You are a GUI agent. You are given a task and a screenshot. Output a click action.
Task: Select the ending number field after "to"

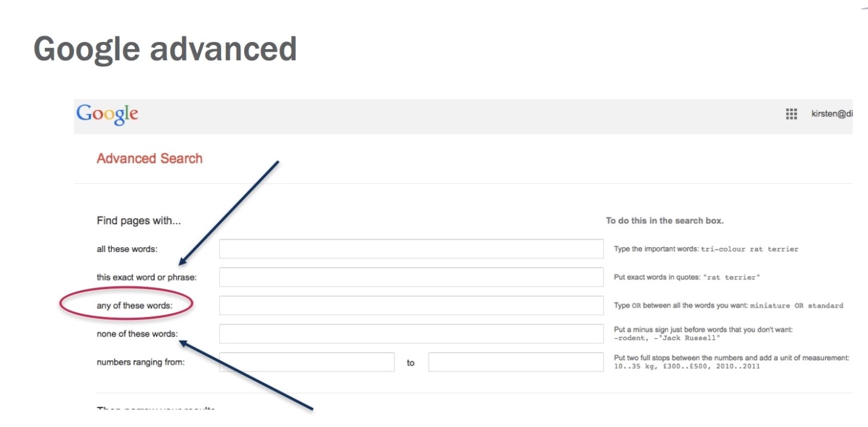pos(516,362)
